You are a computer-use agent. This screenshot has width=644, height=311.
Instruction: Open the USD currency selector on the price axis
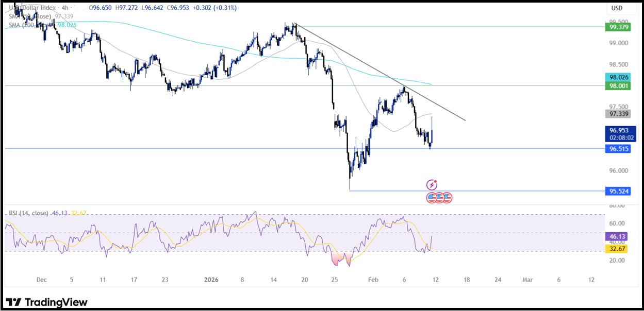click(x=617, y=8)
